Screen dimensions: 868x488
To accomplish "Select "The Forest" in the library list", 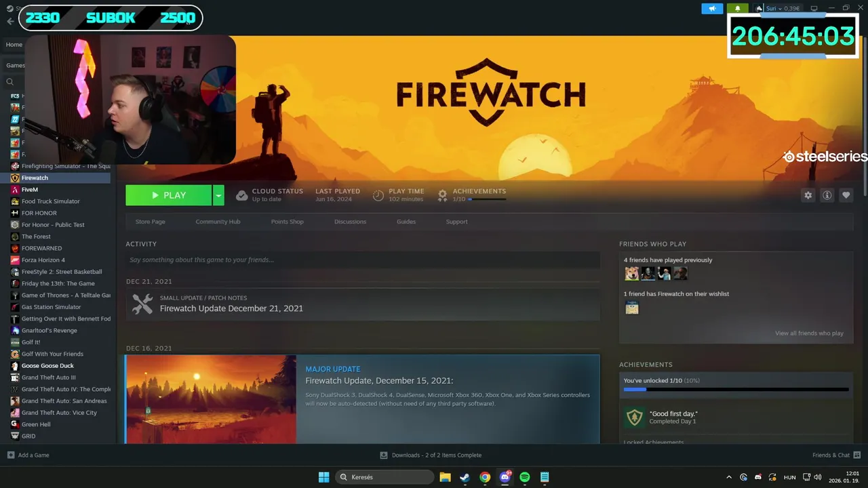I will [36, 237].
